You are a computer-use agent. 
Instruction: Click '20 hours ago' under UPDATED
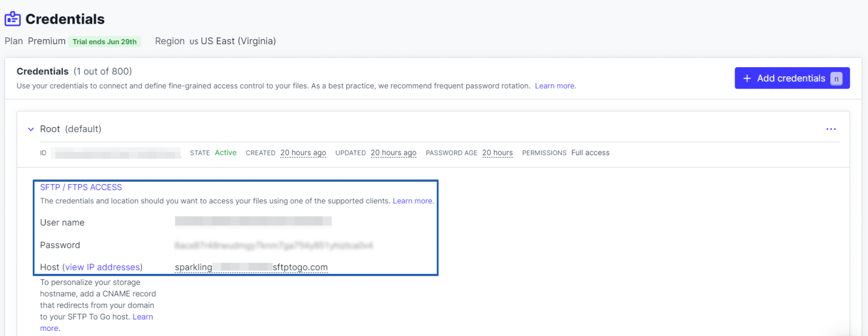(393, 152)
